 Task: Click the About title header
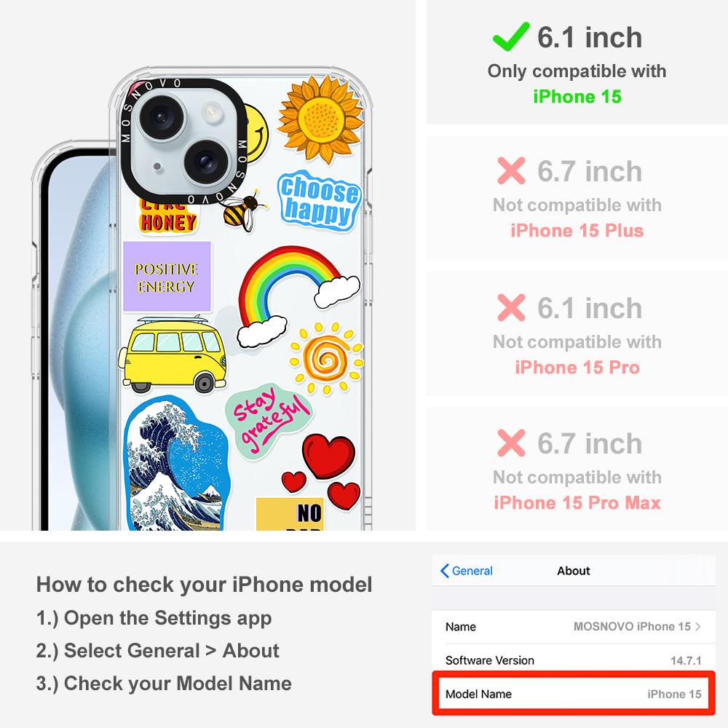[x=574, y=571]
